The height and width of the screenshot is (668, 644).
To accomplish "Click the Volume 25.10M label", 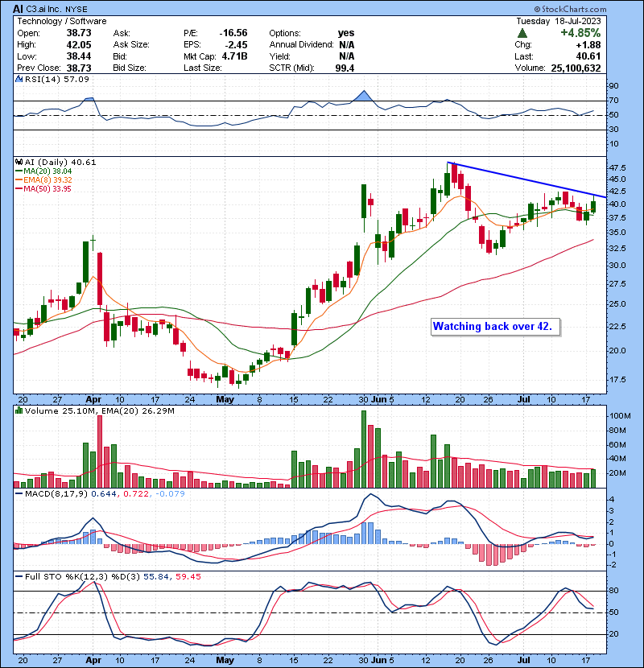I will pos(60,410).
